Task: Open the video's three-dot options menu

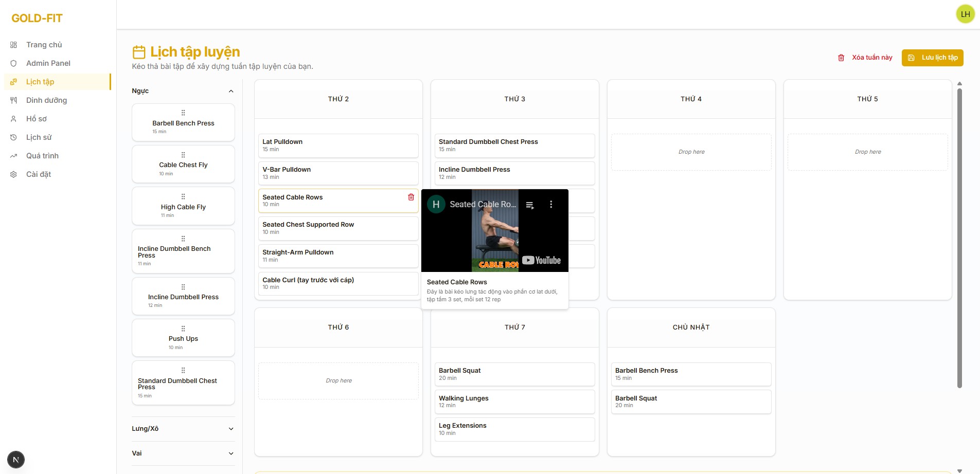Action: pyautogui.click(x=551, y=205)
